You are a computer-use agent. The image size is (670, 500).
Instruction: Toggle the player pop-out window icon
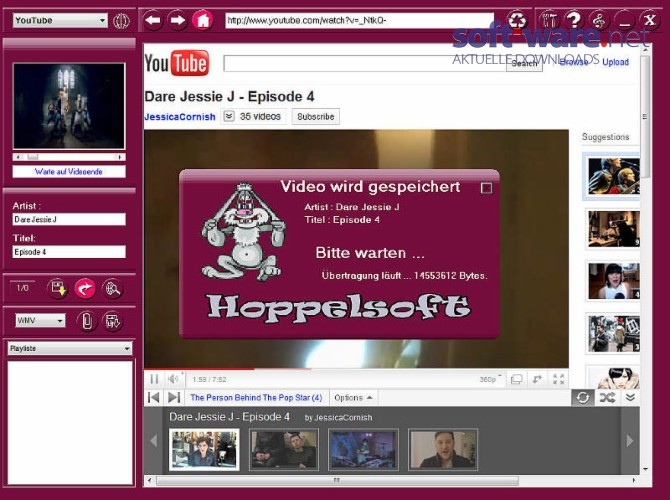[517, 379]
